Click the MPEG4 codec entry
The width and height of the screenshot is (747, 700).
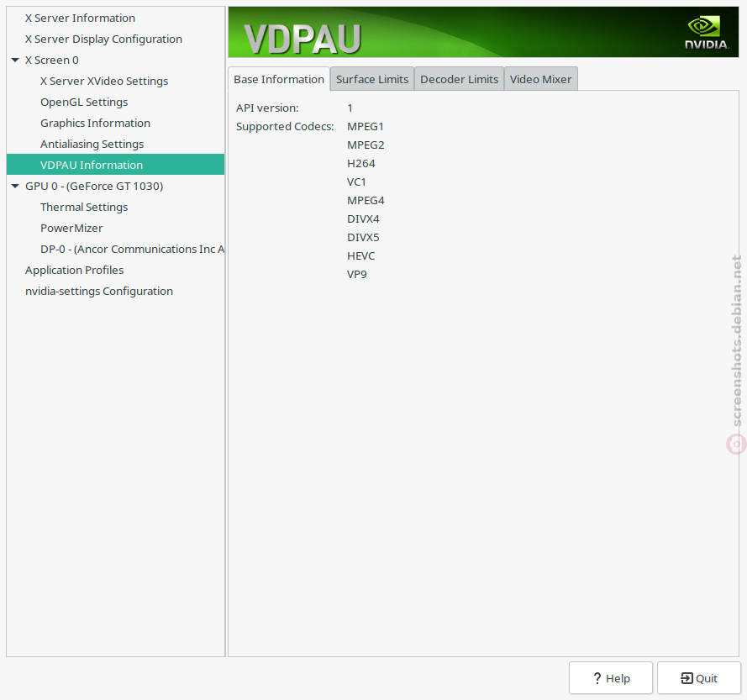click(x=366, y=201)
